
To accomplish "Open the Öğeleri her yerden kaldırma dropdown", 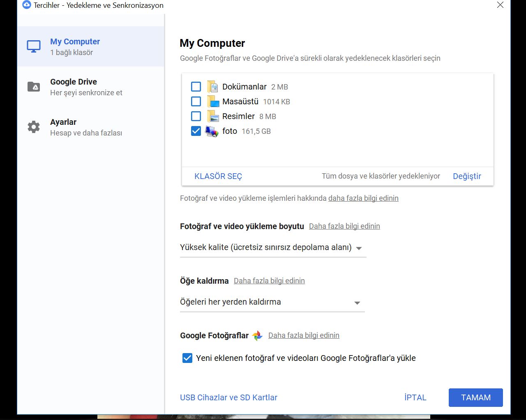I will [272, 303].
